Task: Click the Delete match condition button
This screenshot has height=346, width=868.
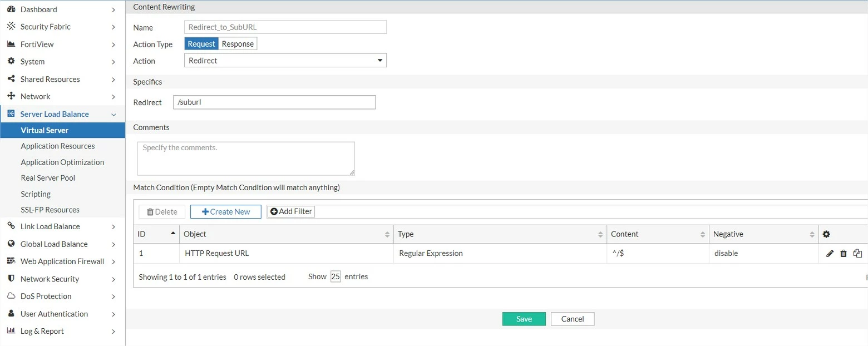Action: click(162, 211)
